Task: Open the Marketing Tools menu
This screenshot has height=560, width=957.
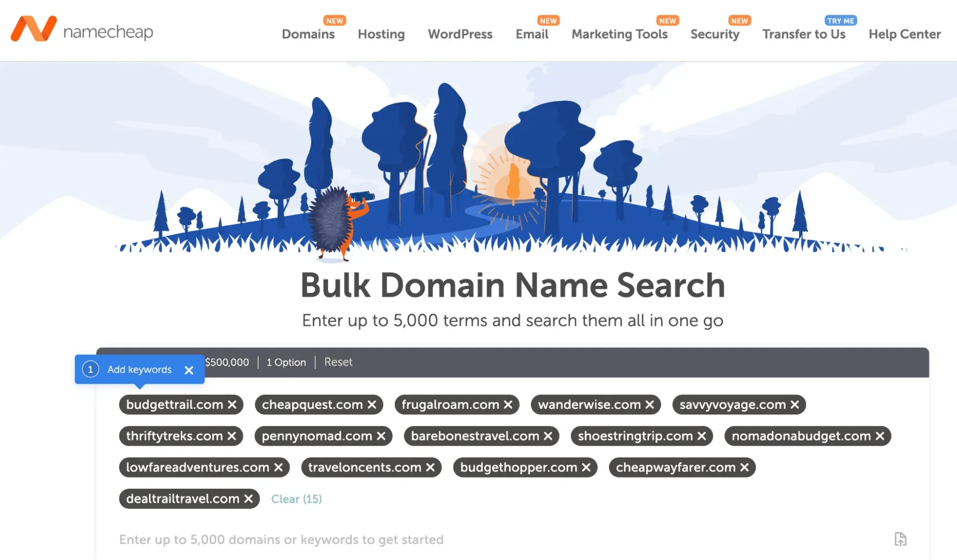Action: (619, 34)
